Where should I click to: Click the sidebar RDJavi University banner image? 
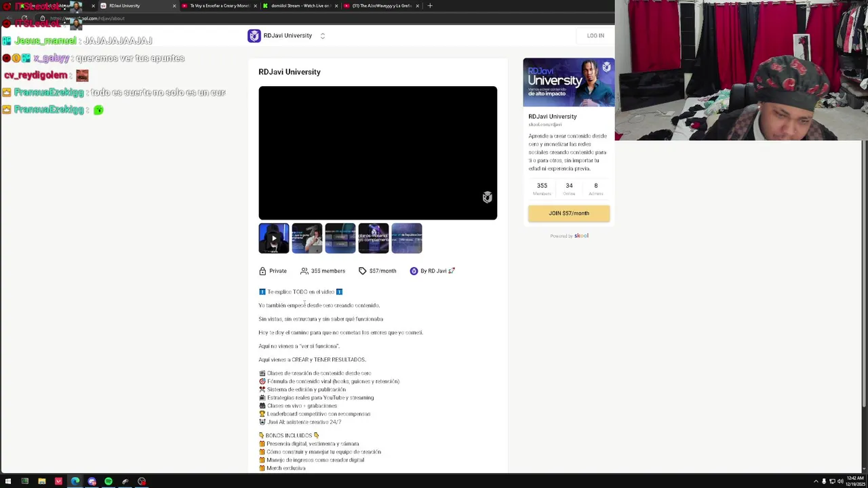(x=569, y=83)
